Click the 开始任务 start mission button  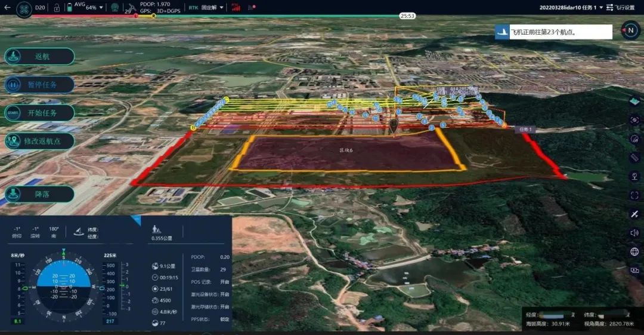click(40, 113)
